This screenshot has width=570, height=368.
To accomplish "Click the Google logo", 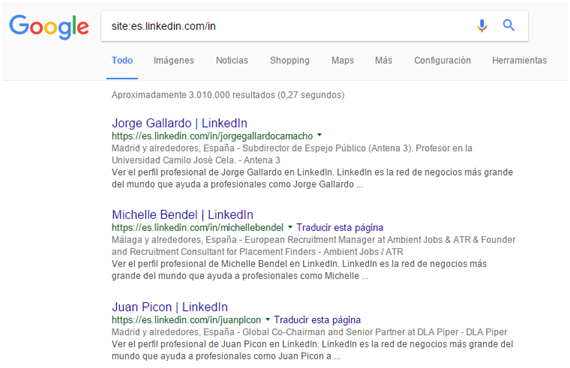I will tap(49, 27).
